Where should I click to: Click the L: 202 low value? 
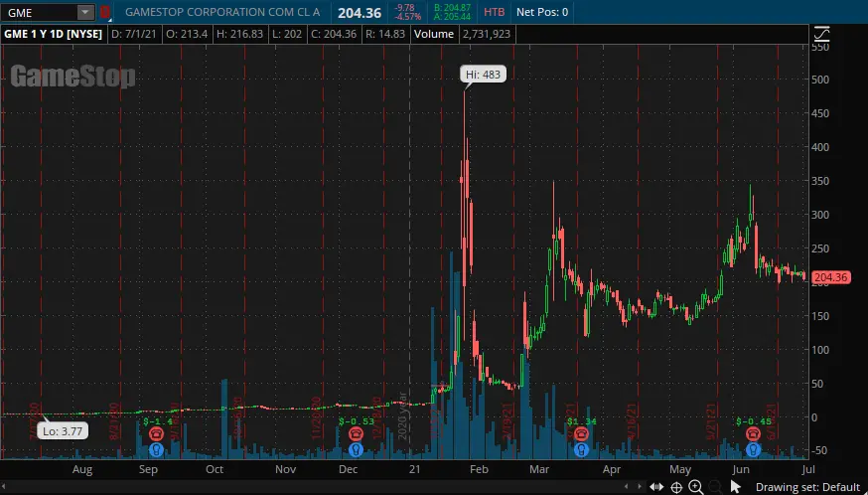coord(287,34)
